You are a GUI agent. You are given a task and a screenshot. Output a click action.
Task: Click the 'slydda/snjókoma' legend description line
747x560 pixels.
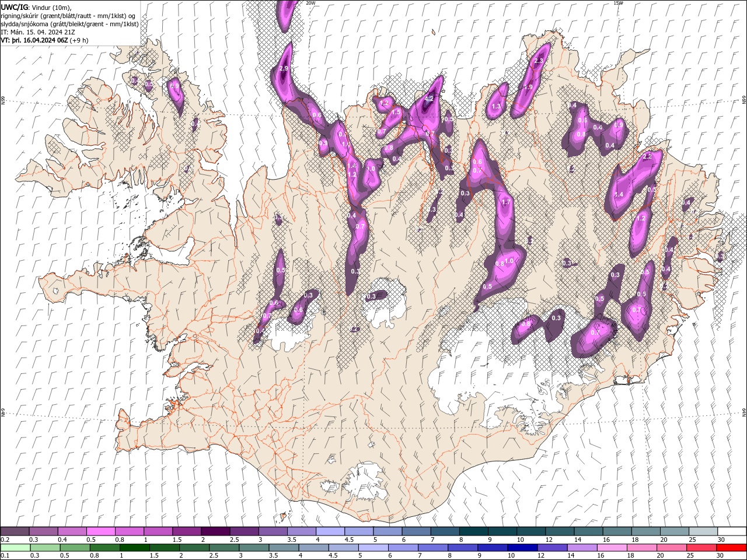[x=69, y=24]
